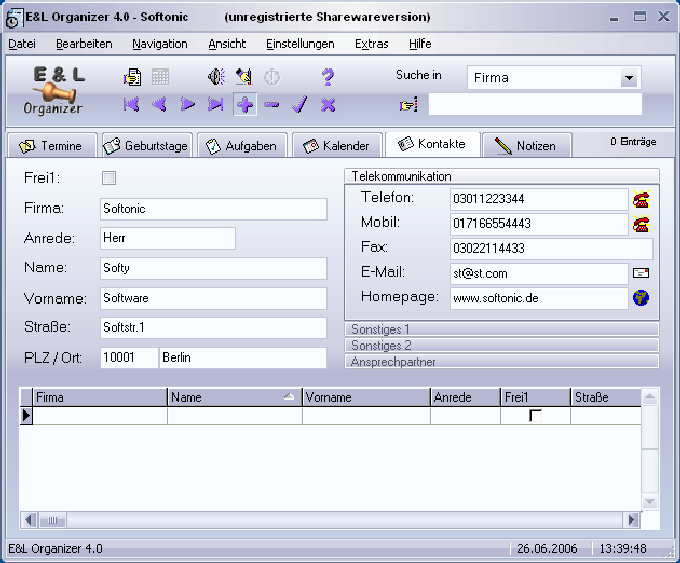Sort grid by Anrede column header
This screenshot has width=680, height=563.
pyautogui.click(x=466, y=397)
